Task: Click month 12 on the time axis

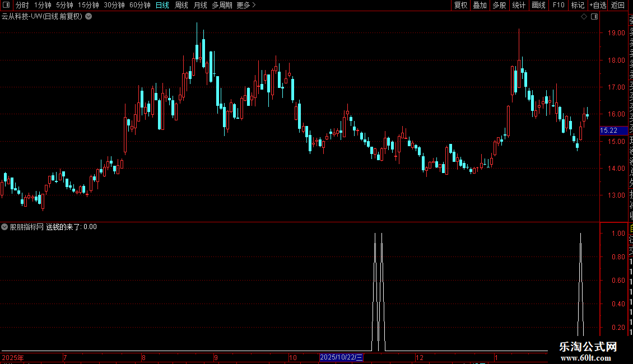Action: [420, 357]
